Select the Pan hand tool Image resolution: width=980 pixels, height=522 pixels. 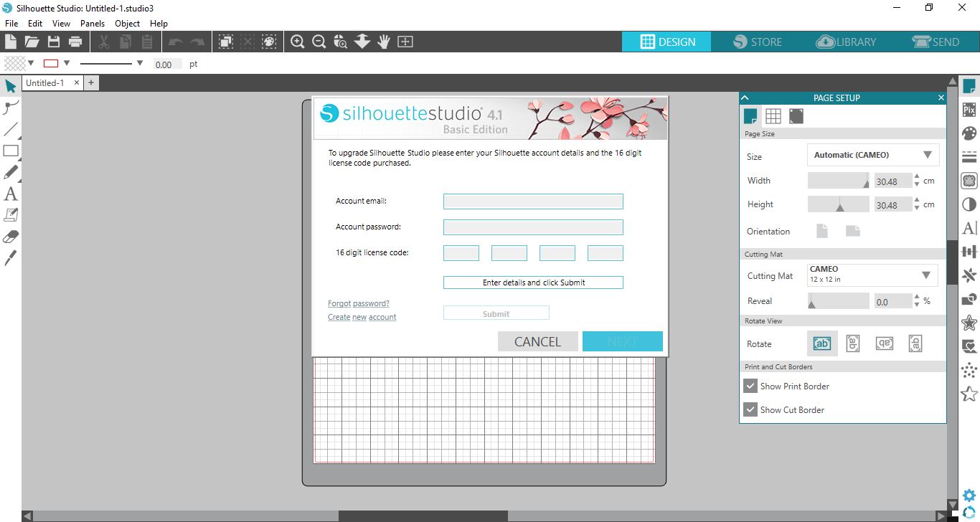(384, 42)
